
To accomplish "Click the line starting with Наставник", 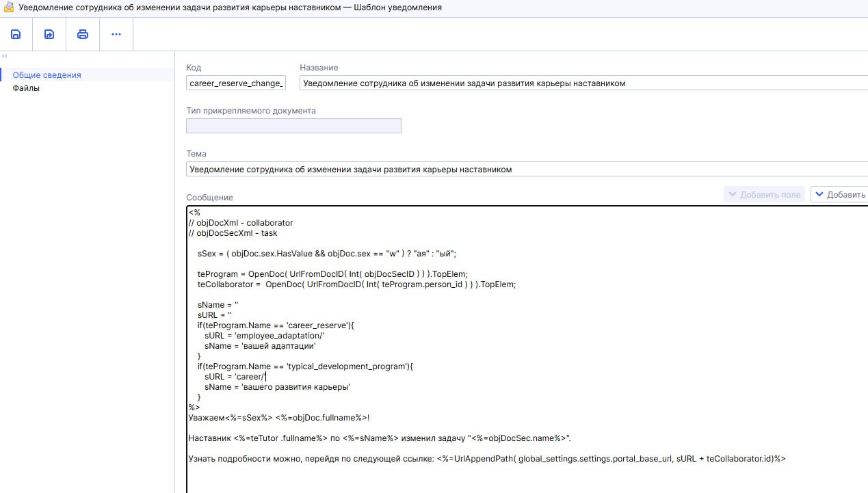I will [379, 438].
